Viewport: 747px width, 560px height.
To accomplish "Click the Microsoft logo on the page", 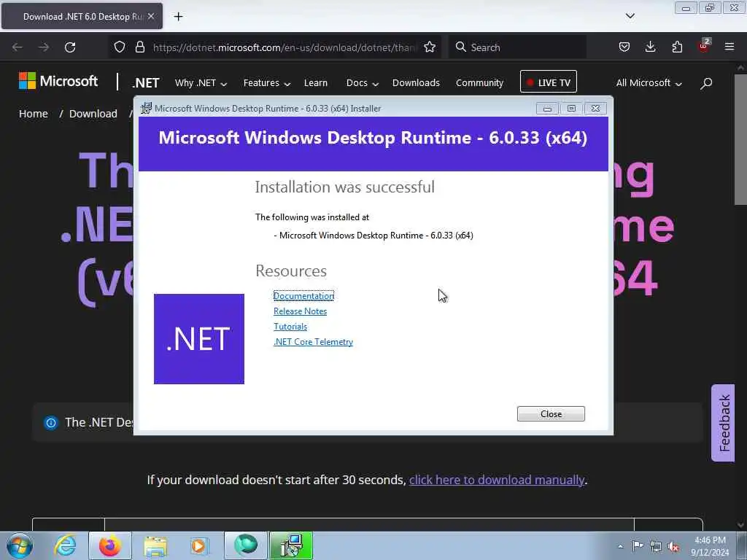I will pyautogui.click(x=58, y=81).
